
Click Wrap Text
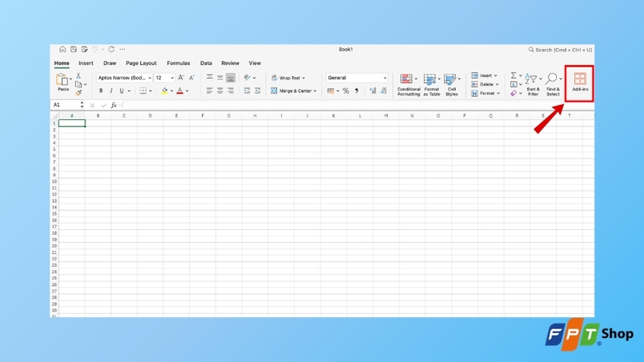point(287,78)
